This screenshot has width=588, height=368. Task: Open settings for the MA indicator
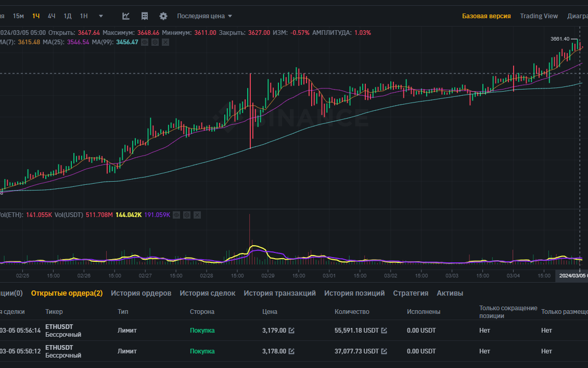(x=155, y=42)
